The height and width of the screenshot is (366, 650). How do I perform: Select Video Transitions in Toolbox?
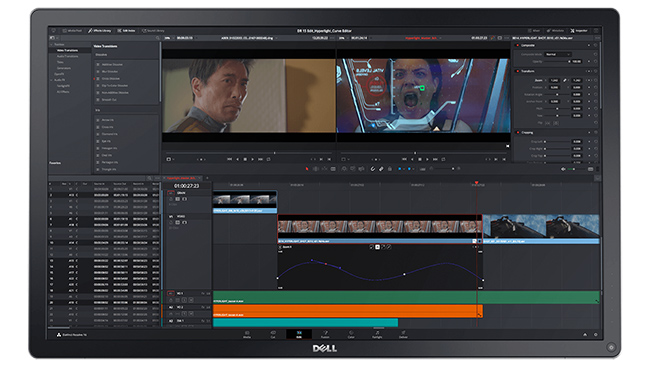click(68, 50)
